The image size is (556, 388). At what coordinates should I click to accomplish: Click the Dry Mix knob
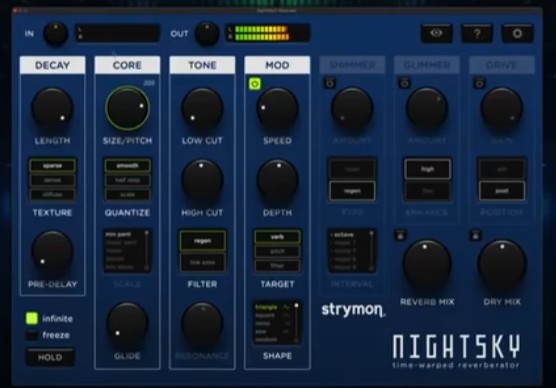pos(502,264)
